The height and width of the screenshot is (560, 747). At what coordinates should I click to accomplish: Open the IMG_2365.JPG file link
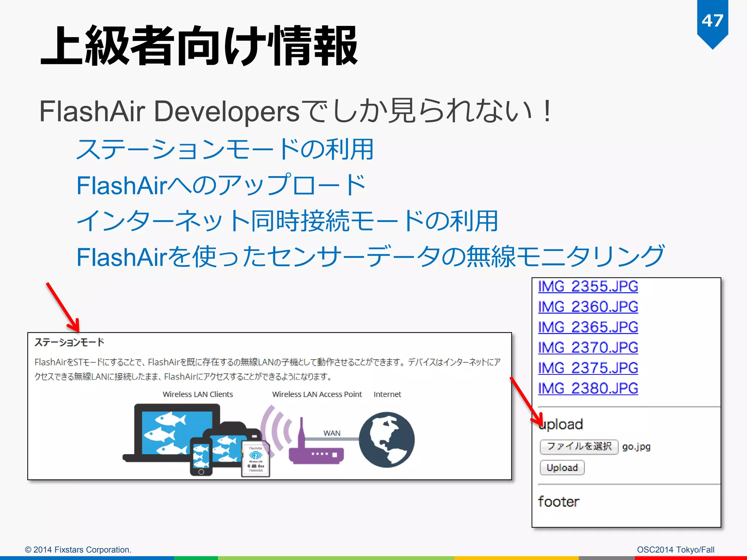click(x=588, y=327)
